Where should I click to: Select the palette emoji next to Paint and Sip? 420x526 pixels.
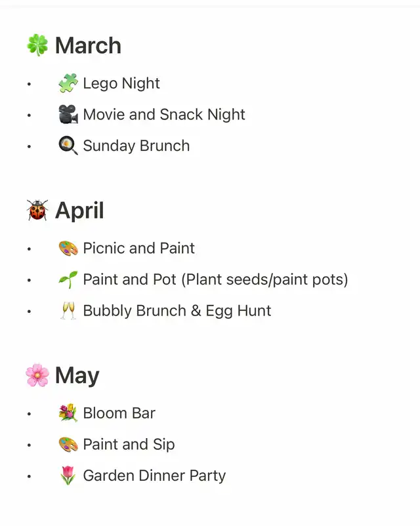(x=68, y=445)
